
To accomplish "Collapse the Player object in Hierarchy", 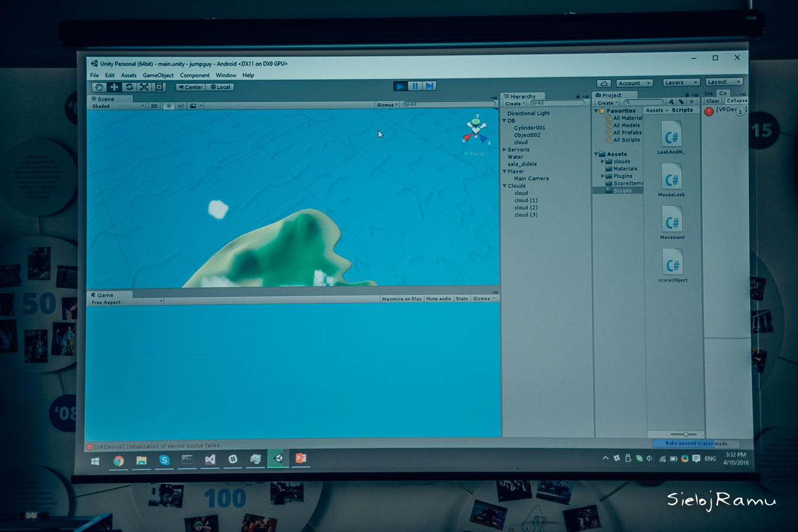I will coord(505,171).
